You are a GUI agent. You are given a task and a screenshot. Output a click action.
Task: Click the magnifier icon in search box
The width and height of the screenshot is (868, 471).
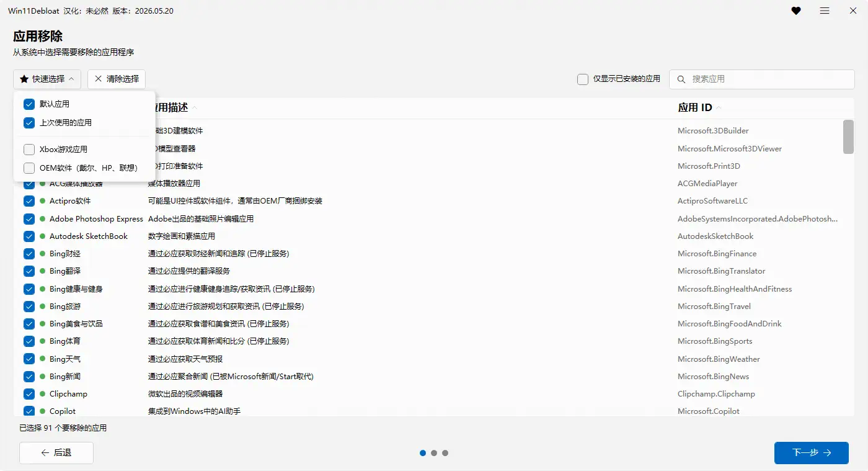click(x=681, y=79)
